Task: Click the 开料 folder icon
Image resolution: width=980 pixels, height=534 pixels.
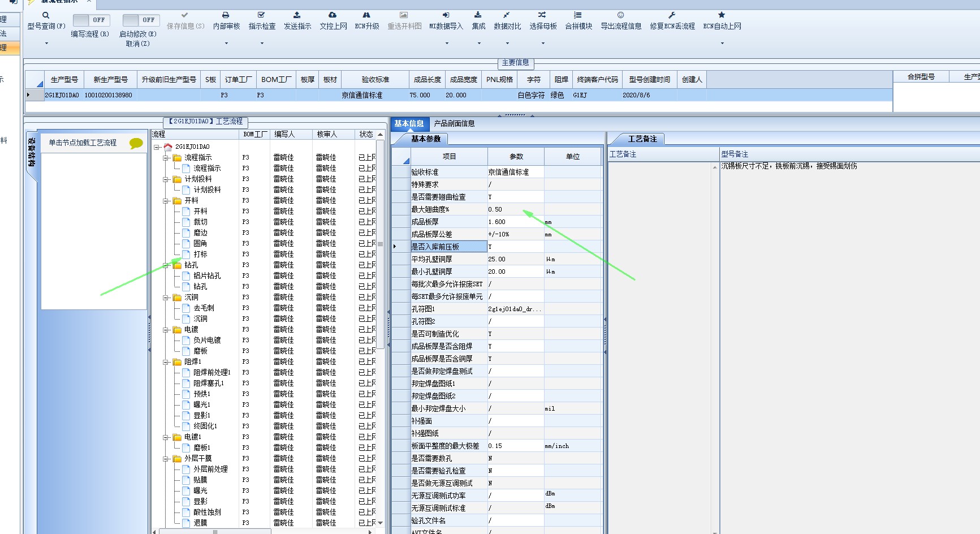Action: coord(178,200)
